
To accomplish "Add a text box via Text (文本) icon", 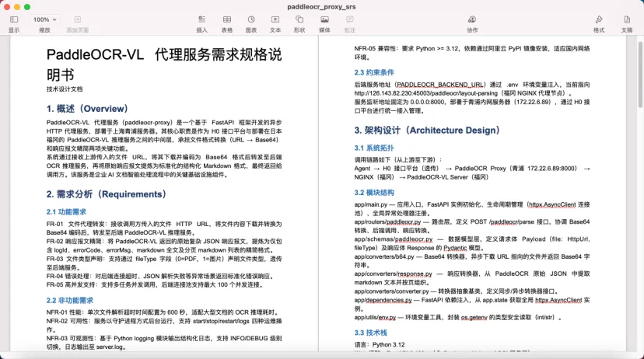I will pos(275,19).
